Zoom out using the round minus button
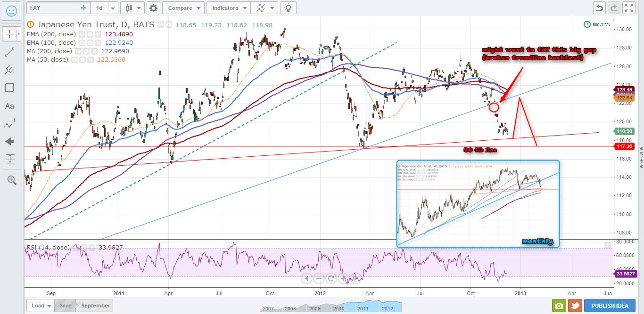644x314 pixels. click(319, 278)
